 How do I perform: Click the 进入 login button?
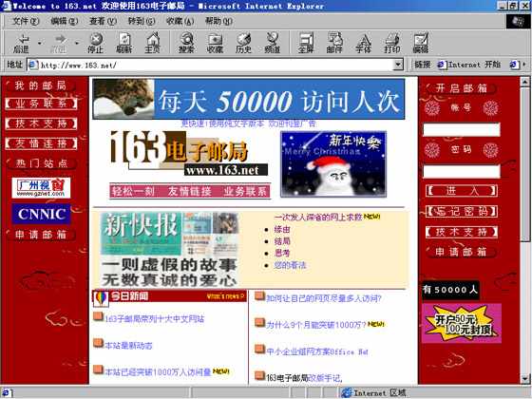[462, 191]
